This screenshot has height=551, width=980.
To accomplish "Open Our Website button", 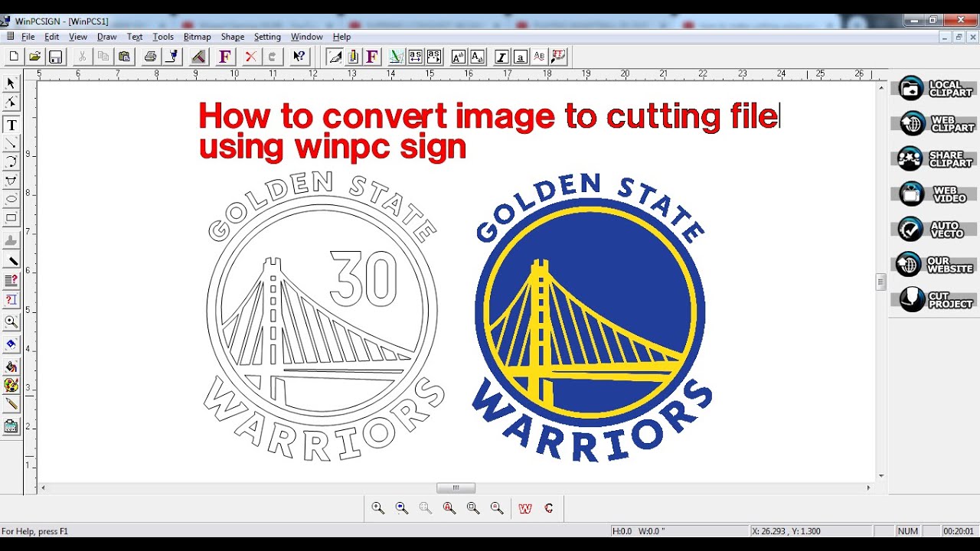I will [x=935, y=265].
